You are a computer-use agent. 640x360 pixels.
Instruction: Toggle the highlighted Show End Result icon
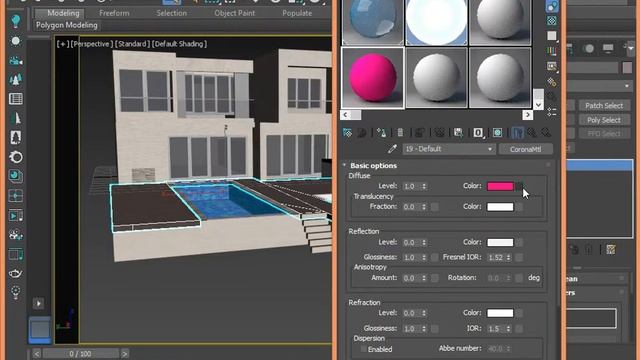point(517,133)
